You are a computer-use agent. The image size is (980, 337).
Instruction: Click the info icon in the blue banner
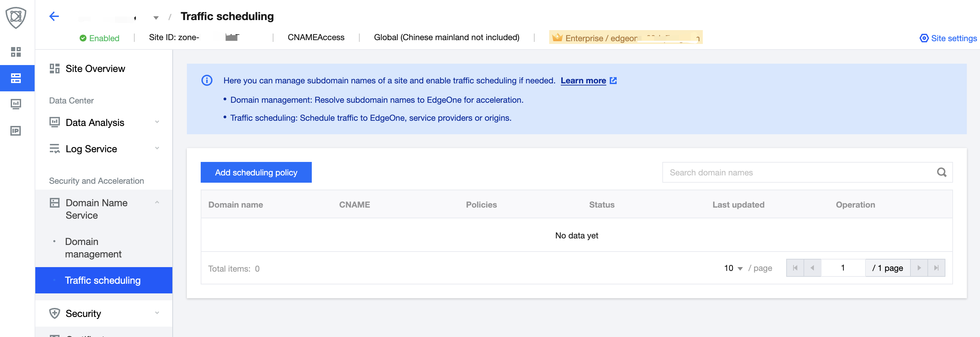pos(207,80)
